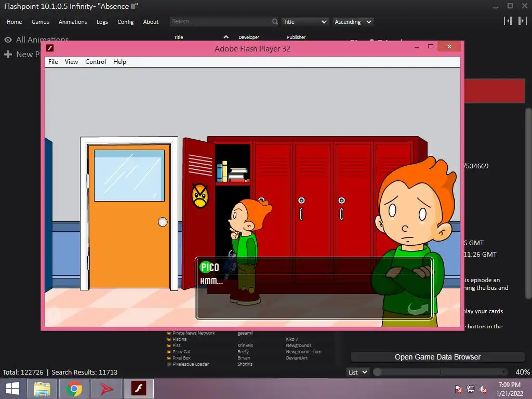Click the PICO dialogue text box
The image size is (532, 399).
(314, 288)
